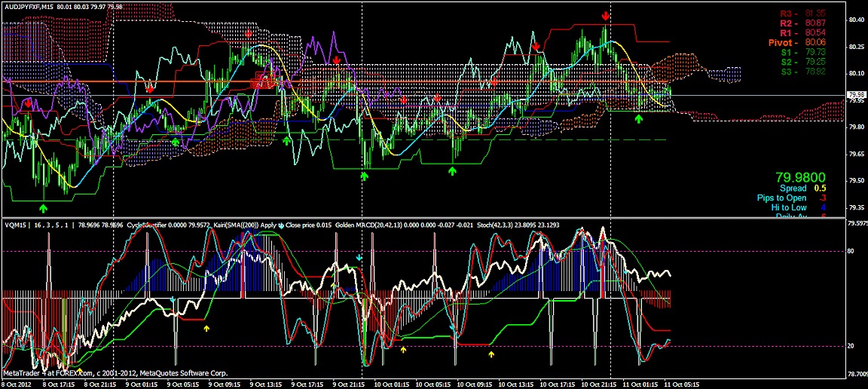Screen dimensions: 868x389
Task: Click the AUDJPYFXF,M15 symbol title
Action: [x=32, y=7]
